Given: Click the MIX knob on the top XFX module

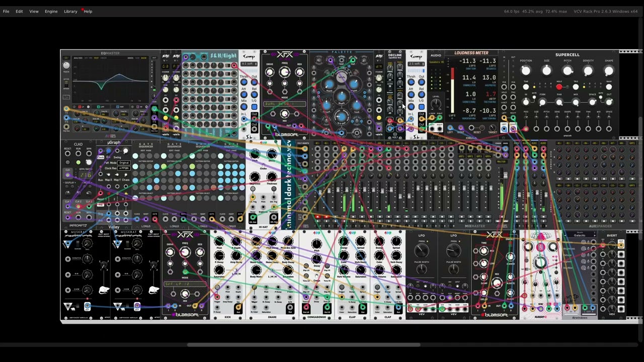Looking at the screenshot, I should coord(284,114).
